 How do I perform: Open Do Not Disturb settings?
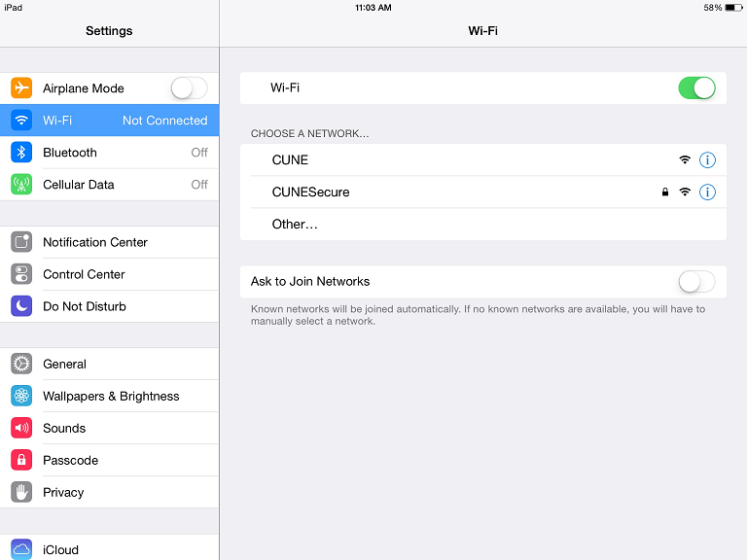110,306
